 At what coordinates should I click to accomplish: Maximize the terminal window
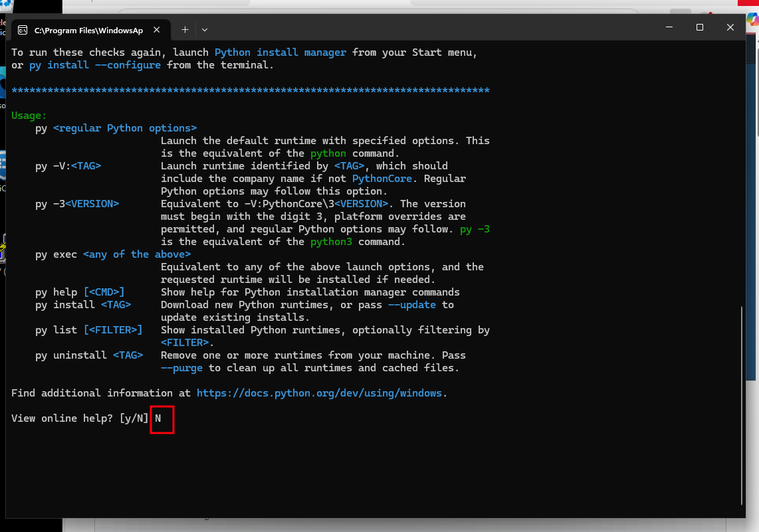click(700, 27)
